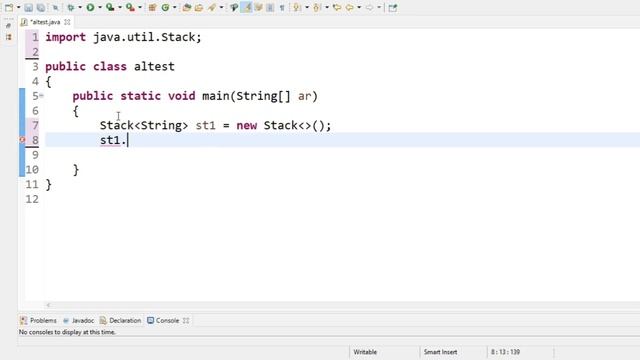
Task: Open the Coverage dropdown arrow
Action: point(120,7)
